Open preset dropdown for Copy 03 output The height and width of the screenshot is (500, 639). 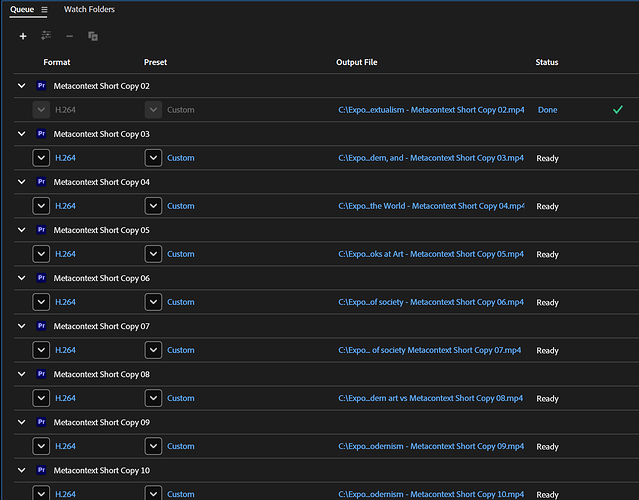click(x=153, y=158)
